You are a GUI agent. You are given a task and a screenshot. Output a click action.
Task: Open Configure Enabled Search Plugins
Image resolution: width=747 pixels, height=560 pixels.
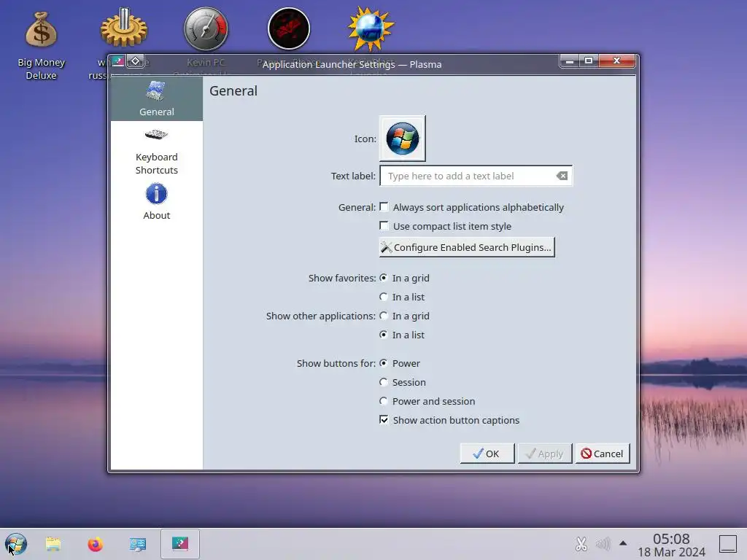(467, 247)
